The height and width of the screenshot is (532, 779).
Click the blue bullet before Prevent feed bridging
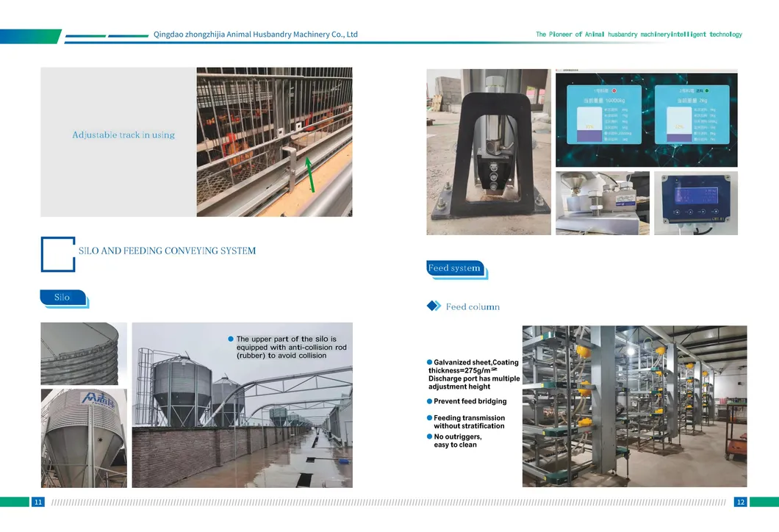430,401
